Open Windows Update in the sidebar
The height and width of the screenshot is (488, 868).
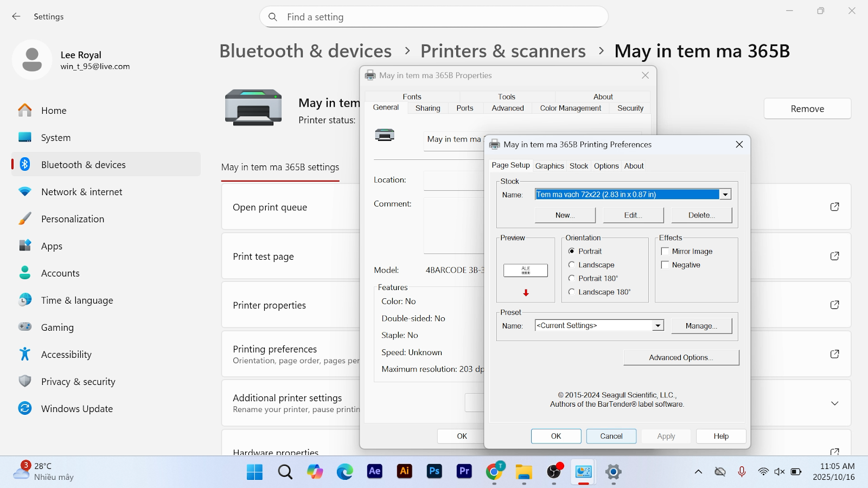[x=76, y=409]
